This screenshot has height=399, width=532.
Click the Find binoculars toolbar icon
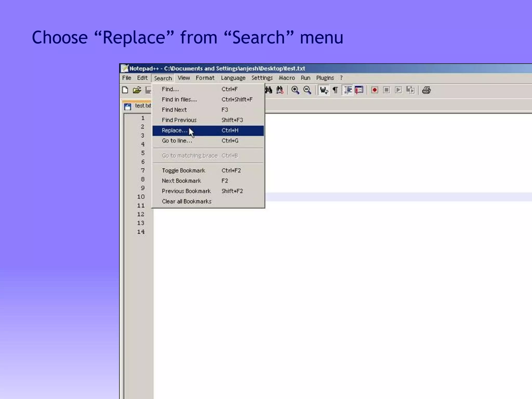[268, 90]
